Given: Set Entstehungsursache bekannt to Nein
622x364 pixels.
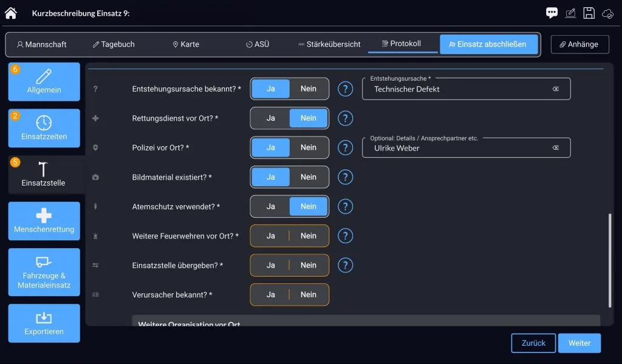Looking at the screenshot, I should coord(308,89).
